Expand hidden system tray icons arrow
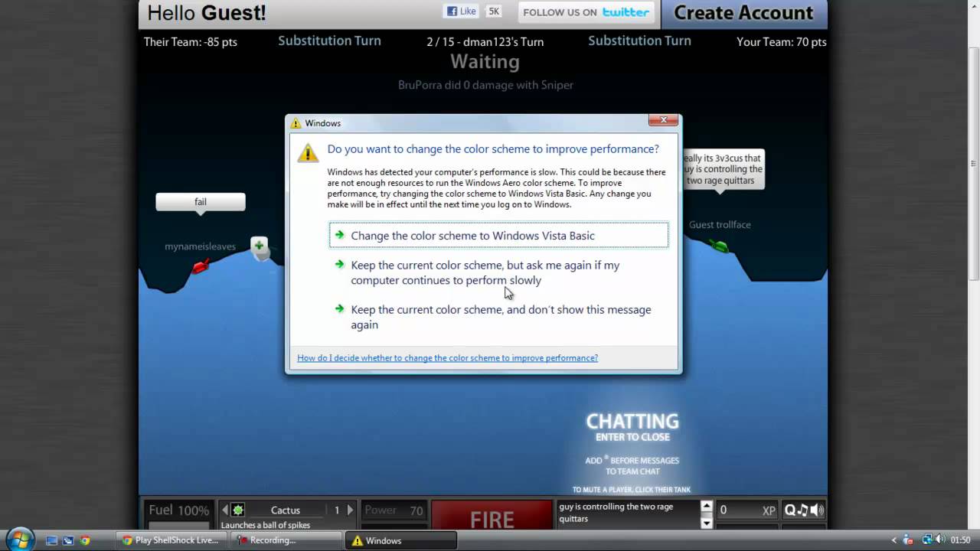This screenshot has height=551, width=980. click(x=893, y=540)
